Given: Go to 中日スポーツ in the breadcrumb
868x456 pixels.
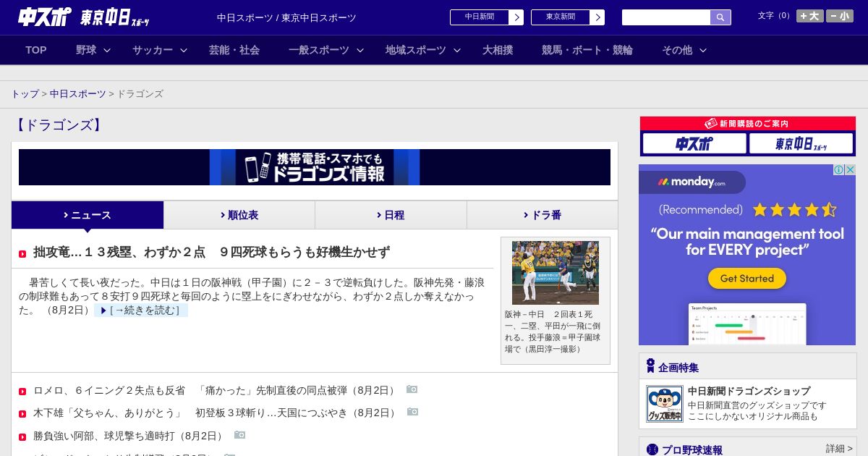Looking at the screenshot, I should (78, 94).
